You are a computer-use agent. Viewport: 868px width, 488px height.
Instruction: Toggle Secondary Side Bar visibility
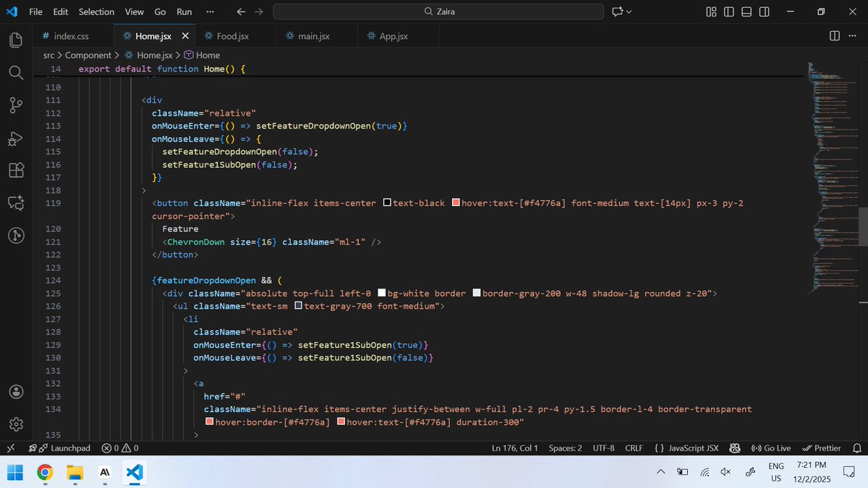[x=764, y=12]
